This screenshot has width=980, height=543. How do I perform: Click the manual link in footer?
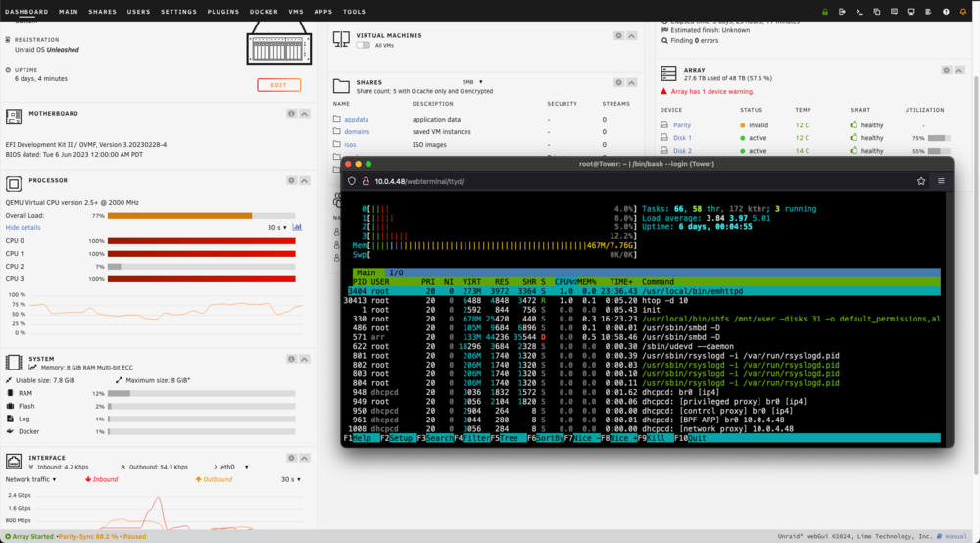(955, 537)
